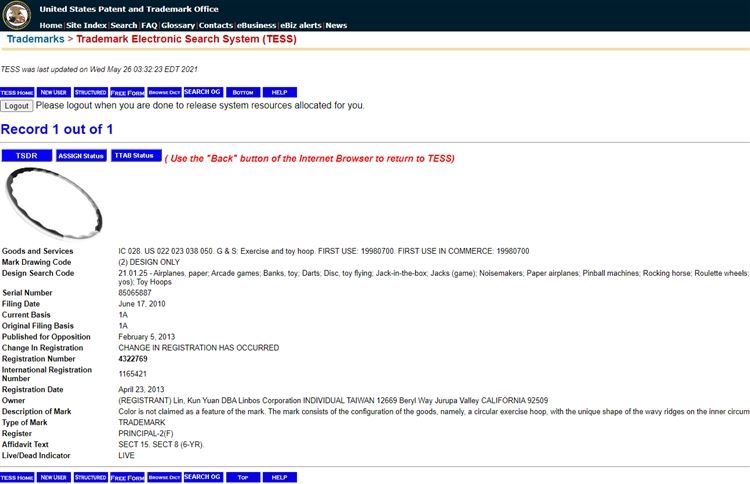Open the eBiz alerts link
Viewport: 750px width, 484px height.
pos(301,25)
